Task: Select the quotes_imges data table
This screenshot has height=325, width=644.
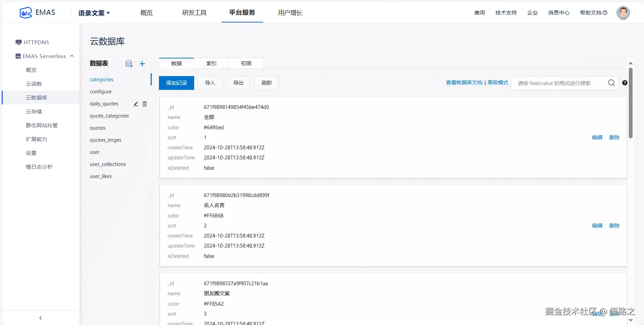Action: (x=105, y=140)
